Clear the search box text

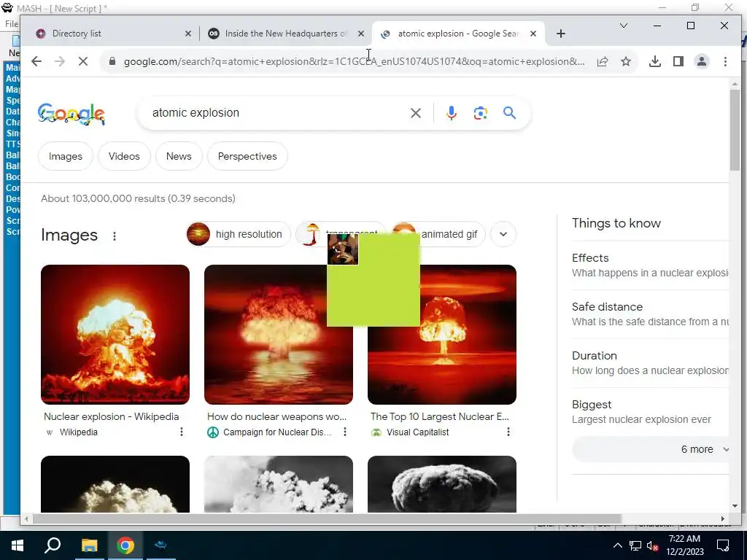pos(415,113)
